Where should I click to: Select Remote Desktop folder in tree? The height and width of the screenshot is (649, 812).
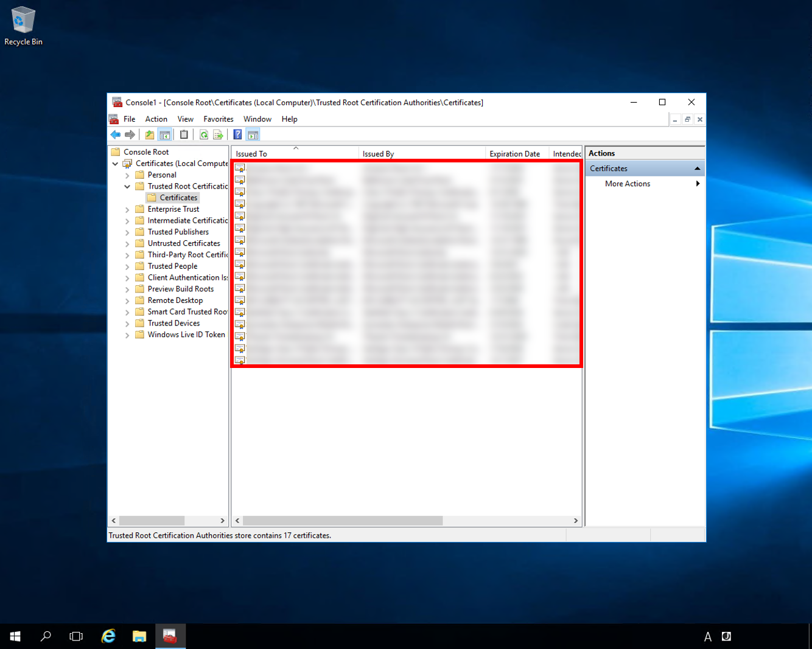175,300
